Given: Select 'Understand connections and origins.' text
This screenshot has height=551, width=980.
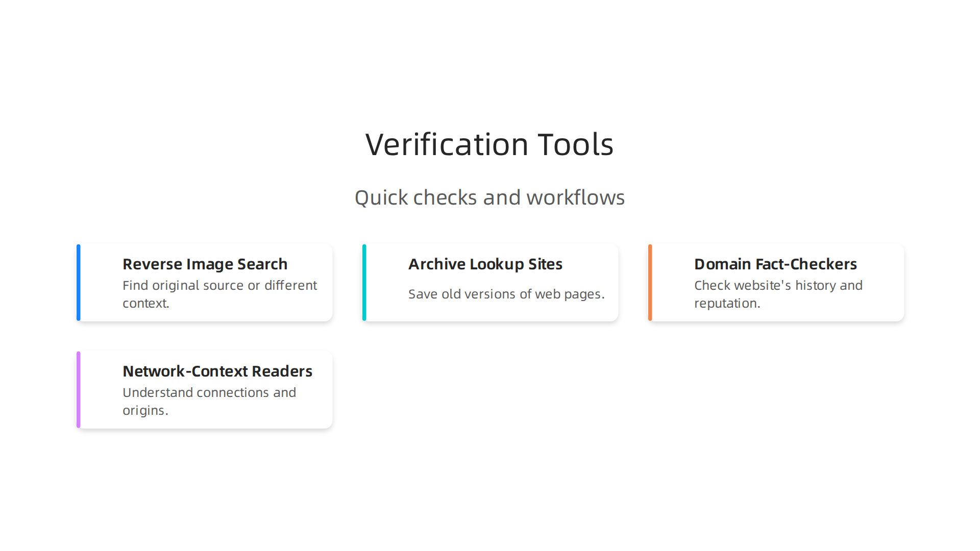Looking at the screenshot, I should pyautogui.click(x=209, y=402).
